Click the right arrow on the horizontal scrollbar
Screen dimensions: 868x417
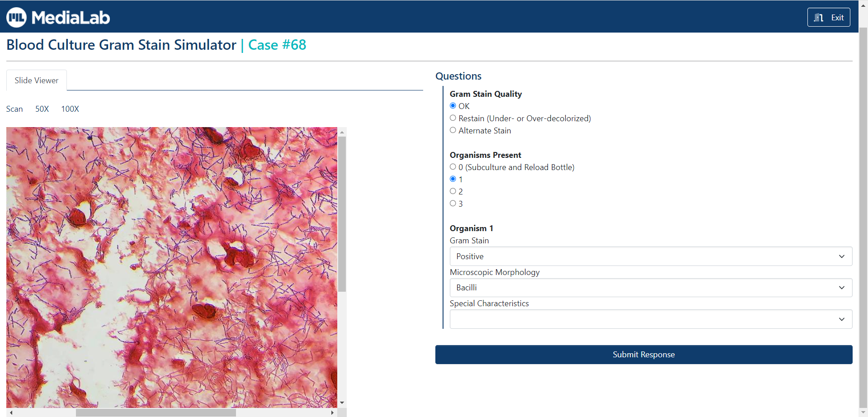(x=332, y=412)
